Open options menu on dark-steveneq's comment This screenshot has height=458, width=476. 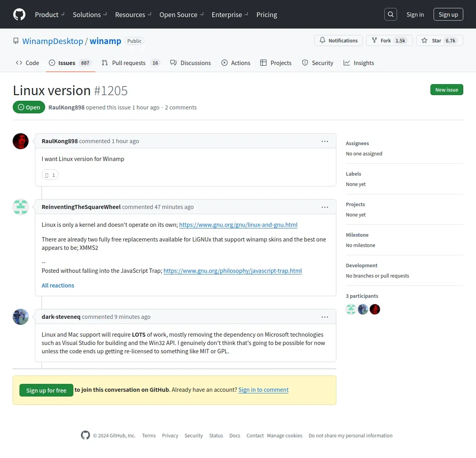point(325,317)
